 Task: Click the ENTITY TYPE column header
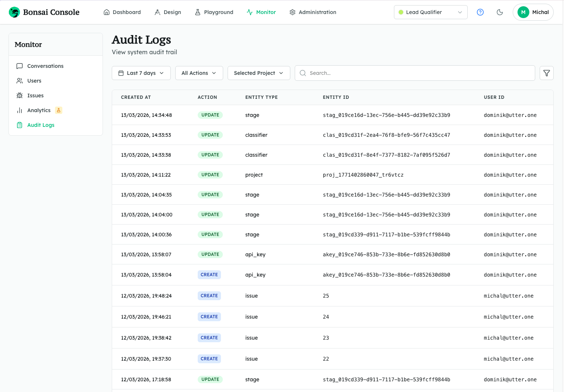pyautogui.click(x=262, y=97)
